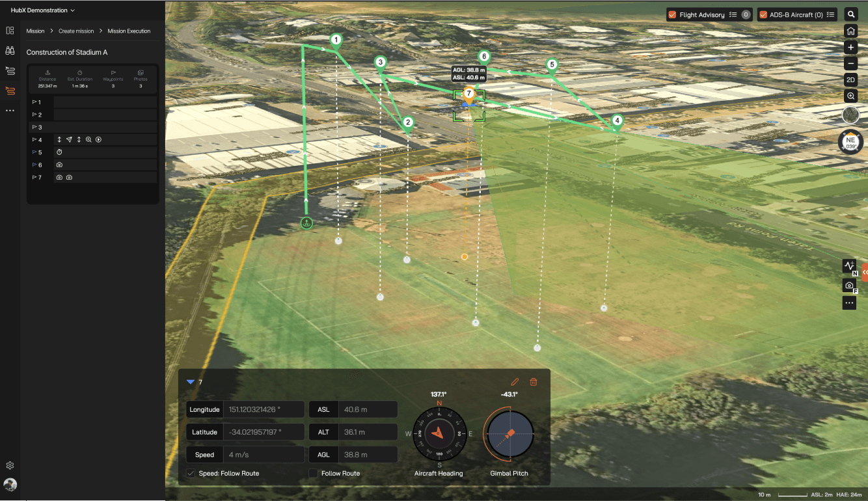Click Mission Execution breadcrumb
Screen dimensions: 868x501
pos(129,31)
